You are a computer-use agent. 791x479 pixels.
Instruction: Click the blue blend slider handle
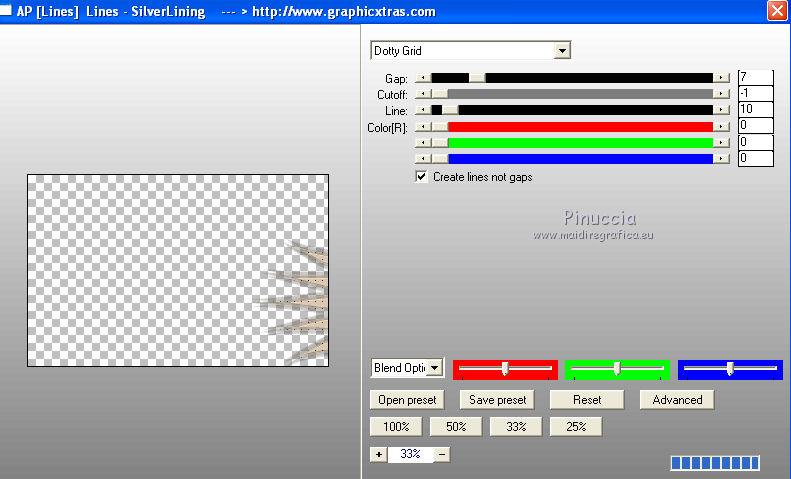click(x=729, y=369)
